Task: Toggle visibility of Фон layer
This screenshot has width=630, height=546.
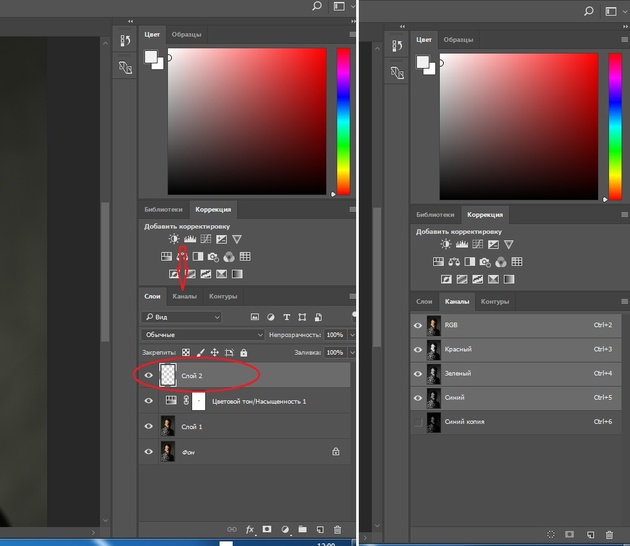Action: tap(149, 452)
